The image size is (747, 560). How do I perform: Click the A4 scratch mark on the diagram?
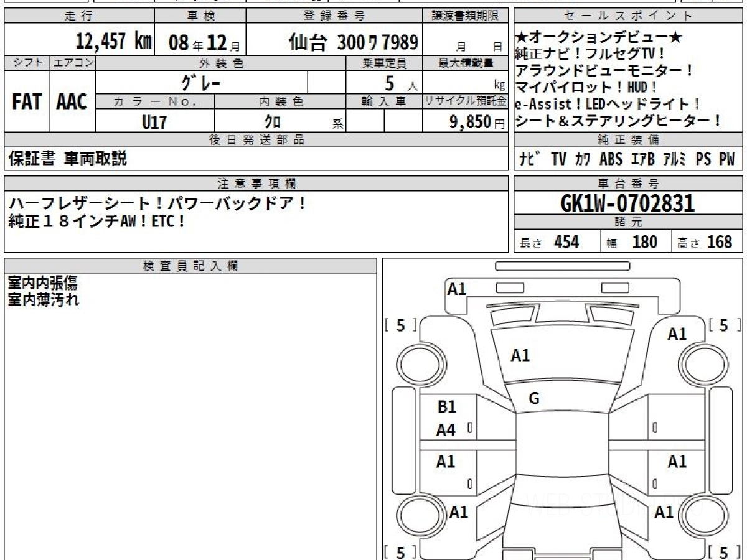(446, 430)
